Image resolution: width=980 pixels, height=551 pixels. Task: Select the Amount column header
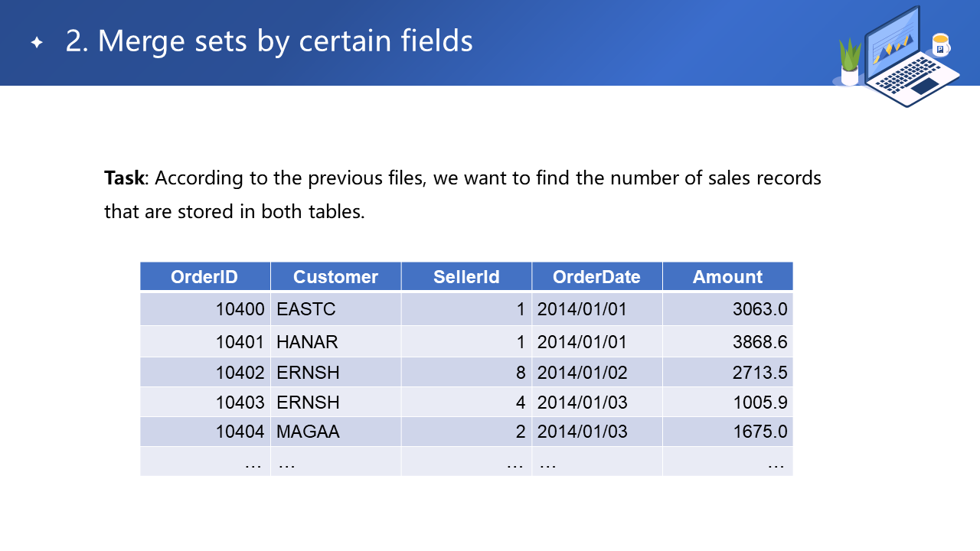[x=727, y=277]
